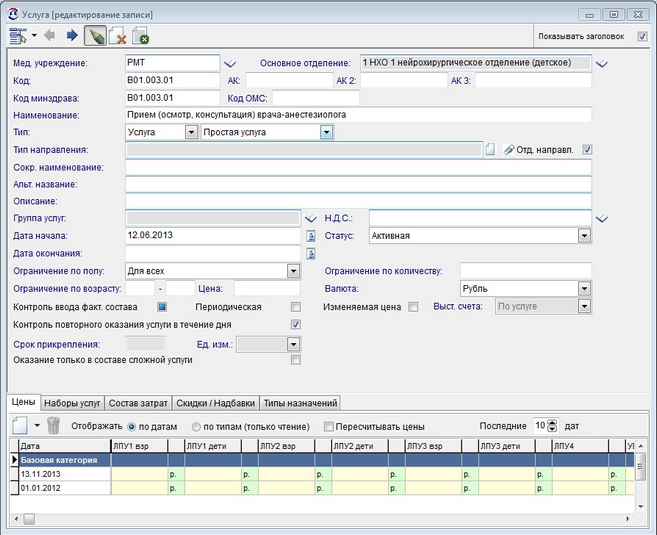Increase the Последние dates spinner value

(x=553, y=423)
